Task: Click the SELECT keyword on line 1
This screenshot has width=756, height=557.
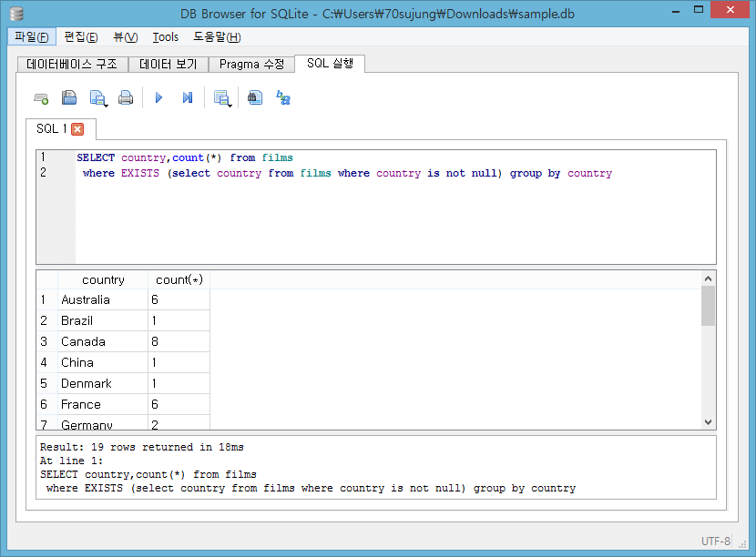Action: 96,158
